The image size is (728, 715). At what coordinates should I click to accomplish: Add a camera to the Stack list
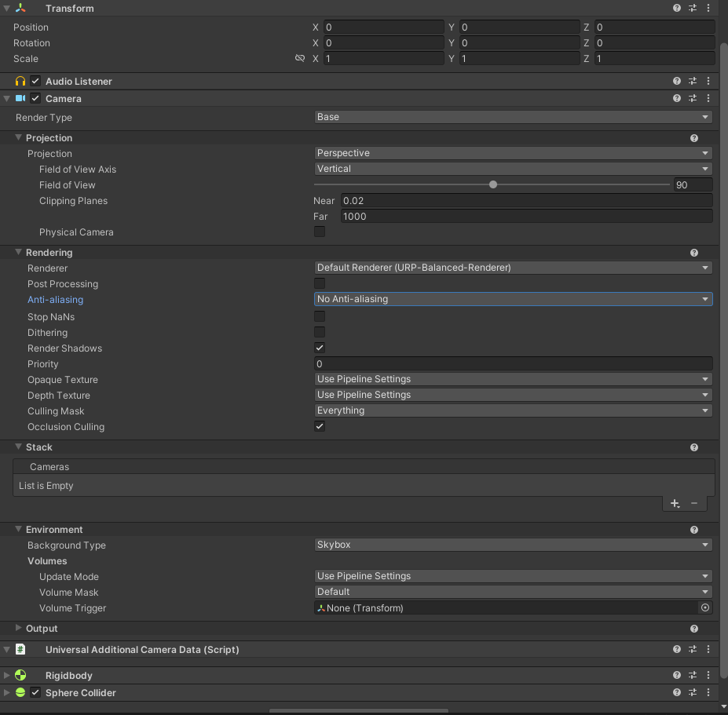pyautogui.click(x=675, y=503)
